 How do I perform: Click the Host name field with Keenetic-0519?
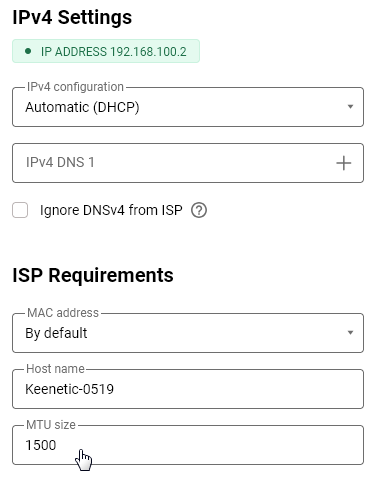coord(188,389)
